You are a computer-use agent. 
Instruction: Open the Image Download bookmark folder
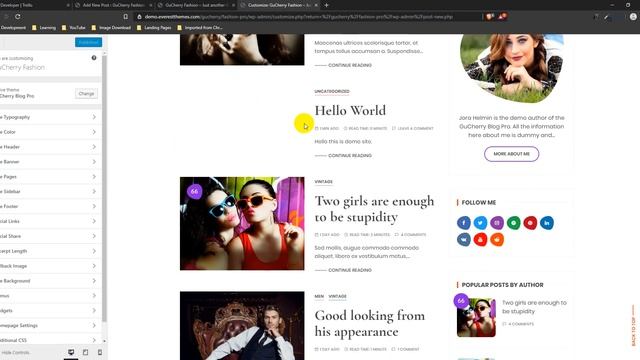[111, 28]
